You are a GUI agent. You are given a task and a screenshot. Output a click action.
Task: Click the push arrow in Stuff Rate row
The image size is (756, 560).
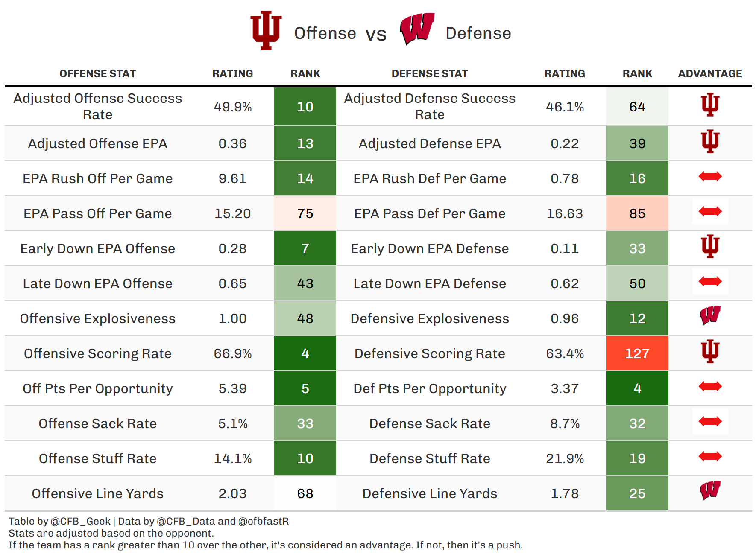(710, 456)
